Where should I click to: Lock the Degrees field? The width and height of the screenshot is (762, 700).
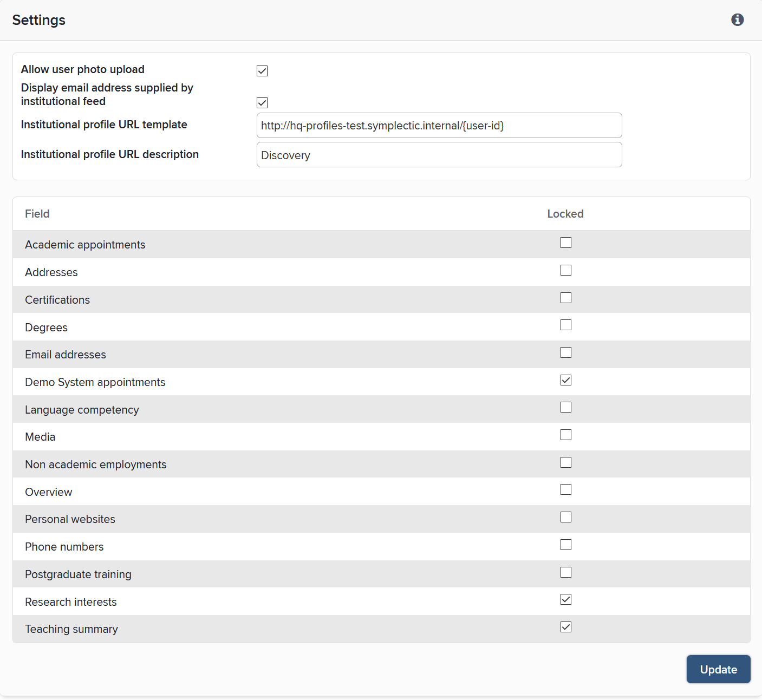pos(566,325)
